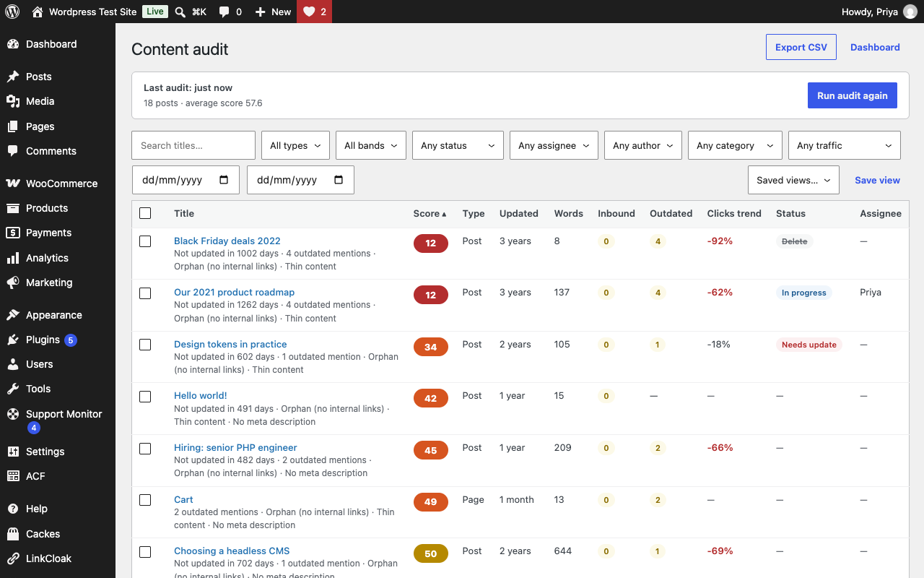Open the Settings menu item
This screenshot has width=924, height=578.
point(45,452)
